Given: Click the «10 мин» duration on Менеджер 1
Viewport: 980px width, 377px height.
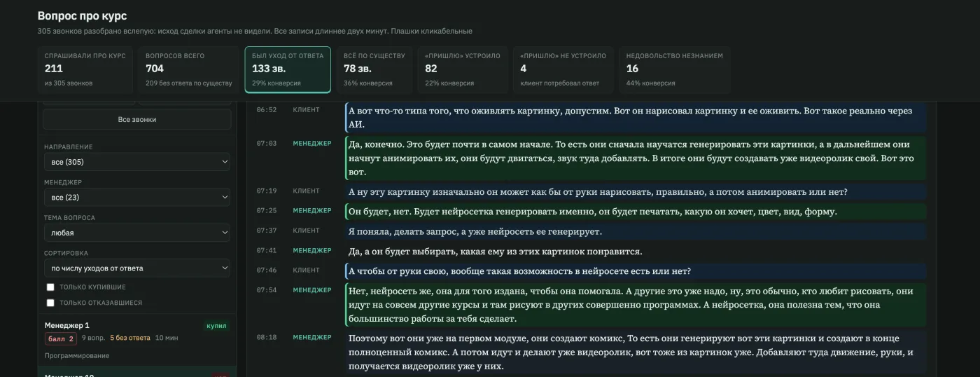Looking at the screenshot, I should coord(167,338).
